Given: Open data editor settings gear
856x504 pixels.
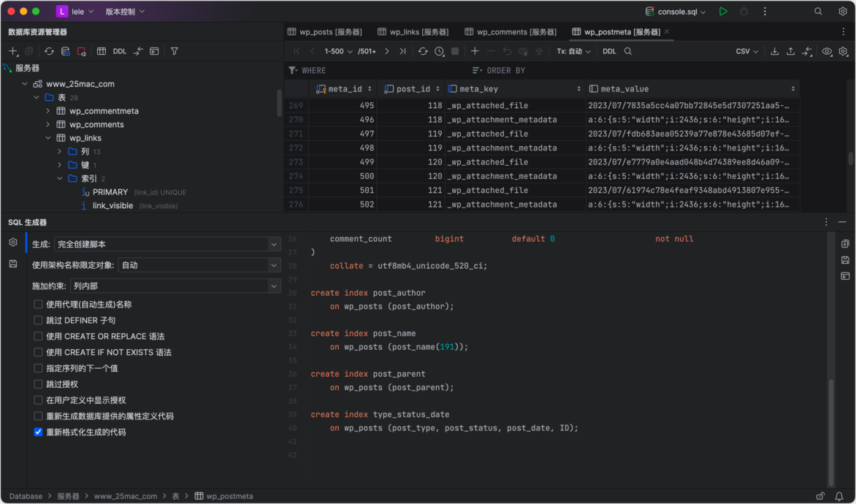Looking at the screenshot, I should click(x=843, y=51).
